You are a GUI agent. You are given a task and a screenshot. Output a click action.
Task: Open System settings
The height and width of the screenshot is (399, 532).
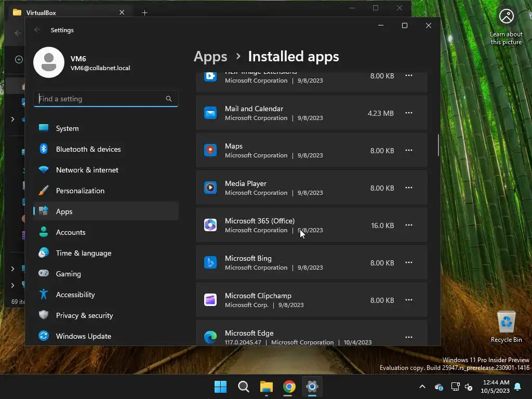[x=106, y=128]
